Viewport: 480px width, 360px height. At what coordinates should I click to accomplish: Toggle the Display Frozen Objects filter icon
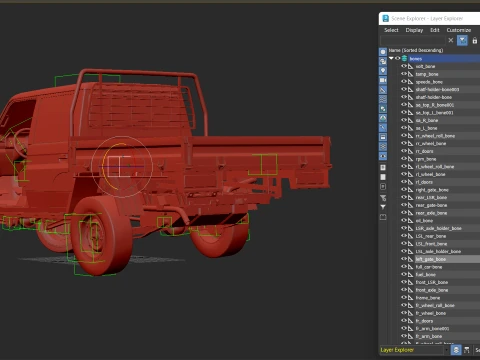383,147
